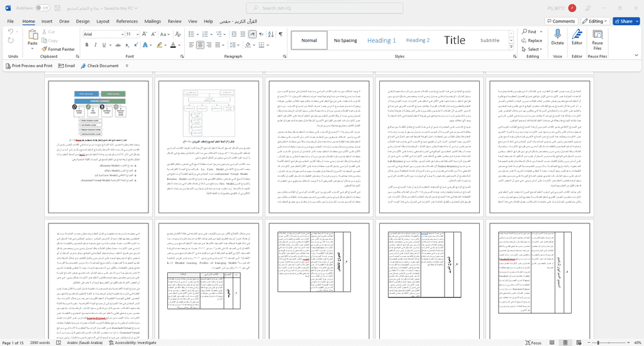Toggle center alignment
Image resolution: width=644 pixels, height=346 pixels.
[200, 45]
